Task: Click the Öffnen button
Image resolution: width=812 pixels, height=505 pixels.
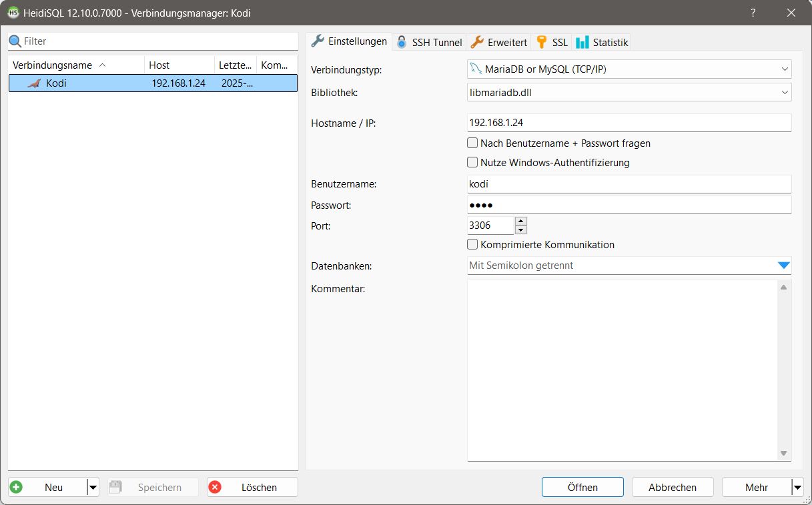Action: pos(582,488)
